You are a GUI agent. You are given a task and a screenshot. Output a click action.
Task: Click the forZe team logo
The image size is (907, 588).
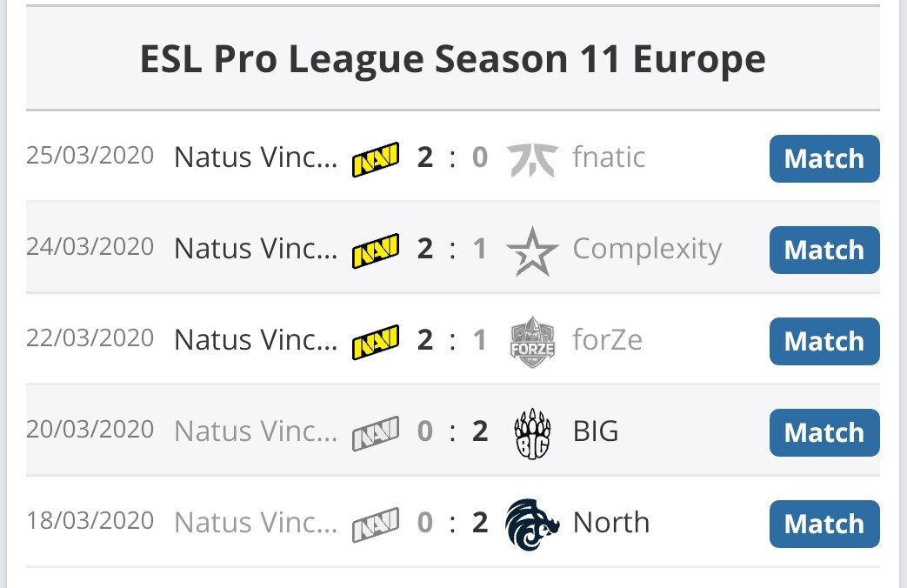point(532,342)
